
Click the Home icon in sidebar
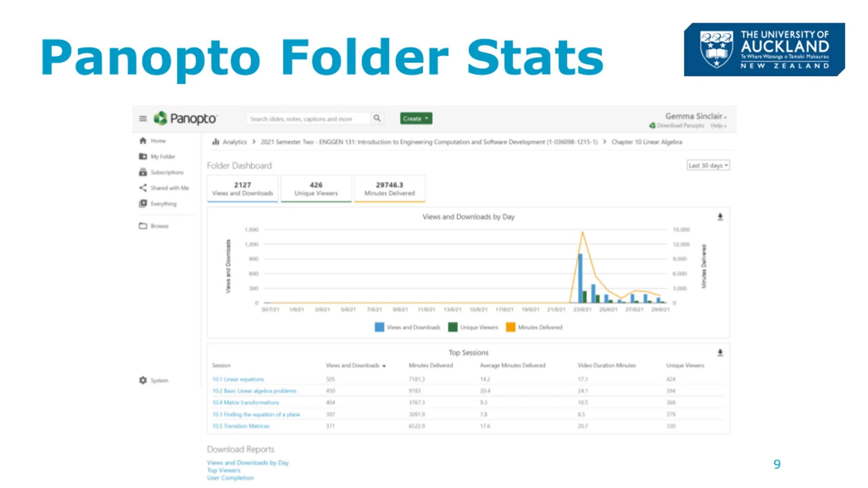coord(143,141)
